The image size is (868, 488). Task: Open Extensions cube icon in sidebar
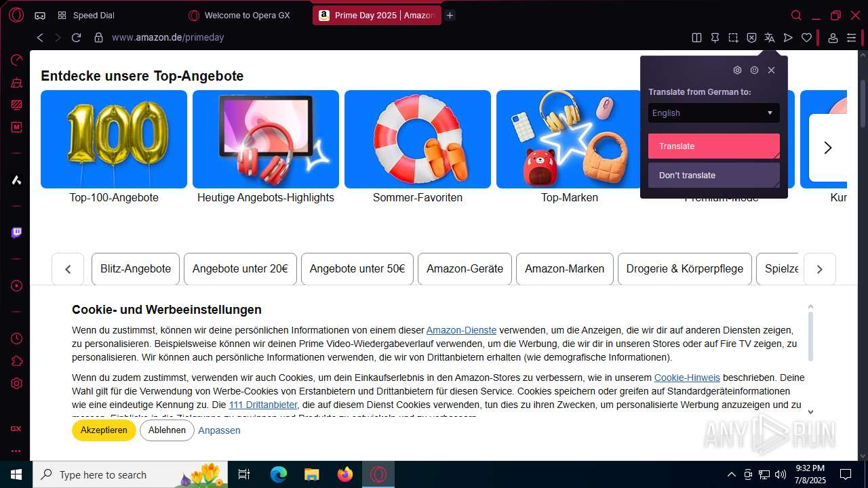coord(16,361)
